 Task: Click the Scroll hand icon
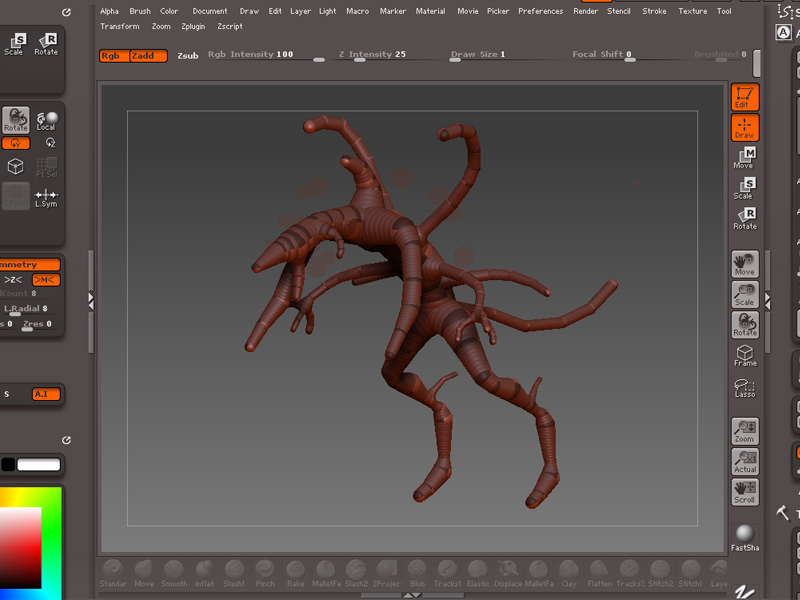pos(745,492)
